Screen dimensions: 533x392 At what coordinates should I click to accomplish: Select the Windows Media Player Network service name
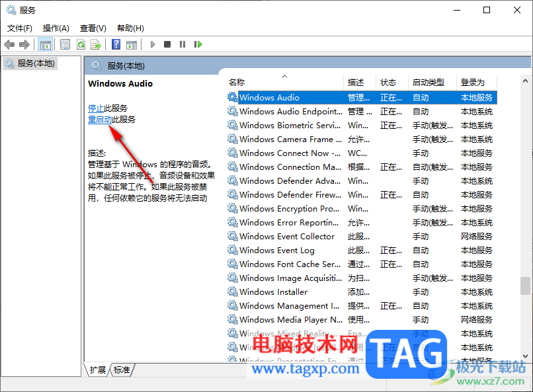coord(291,320)
